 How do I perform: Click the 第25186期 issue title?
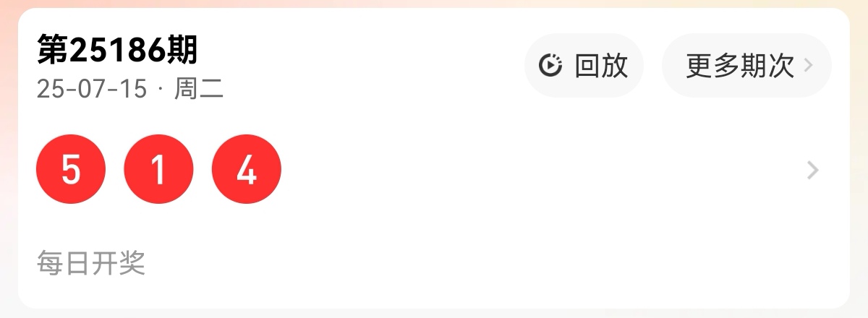(x=117, y=50)
